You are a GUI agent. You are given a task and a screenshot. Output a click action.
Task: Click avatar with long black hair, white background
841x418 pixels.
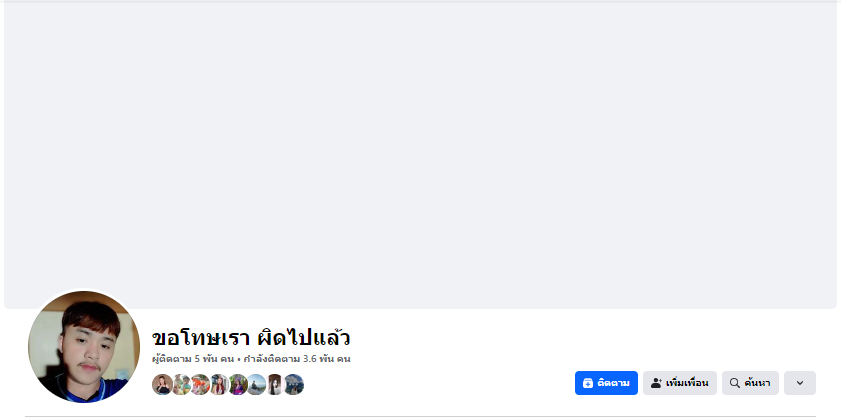tap(274, 384)
